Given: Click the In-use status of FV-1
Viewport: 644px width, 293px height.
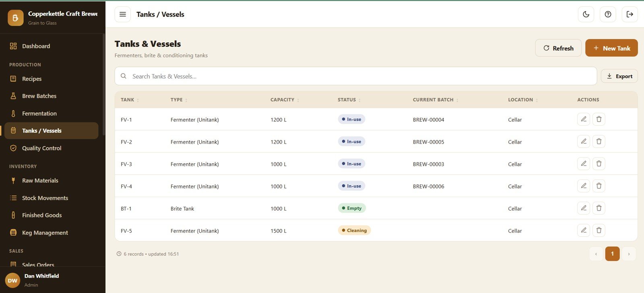Looking at the screenshot, I should (x=351, y=119).
